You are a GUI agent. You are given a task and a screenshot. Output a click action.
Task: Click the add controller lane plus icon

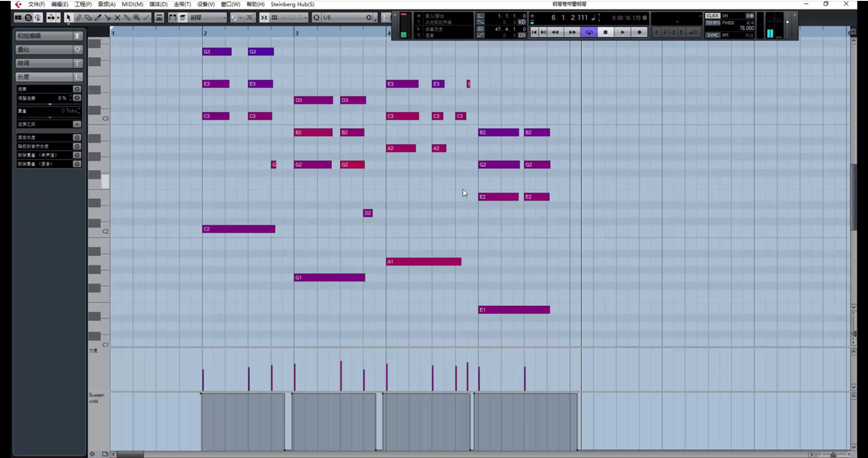[92, 454]
